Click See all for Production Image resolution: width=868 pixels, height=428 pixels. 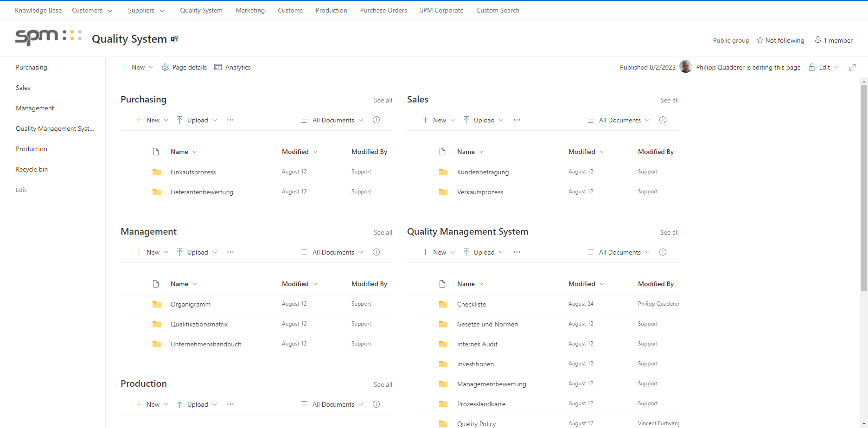383,384
